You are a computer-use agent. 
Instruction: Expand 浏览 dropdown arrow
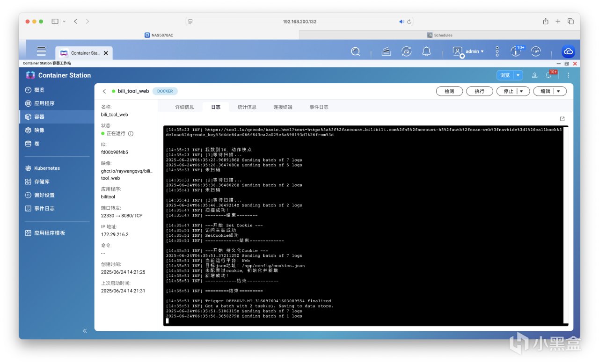click(x=518, y=75)
